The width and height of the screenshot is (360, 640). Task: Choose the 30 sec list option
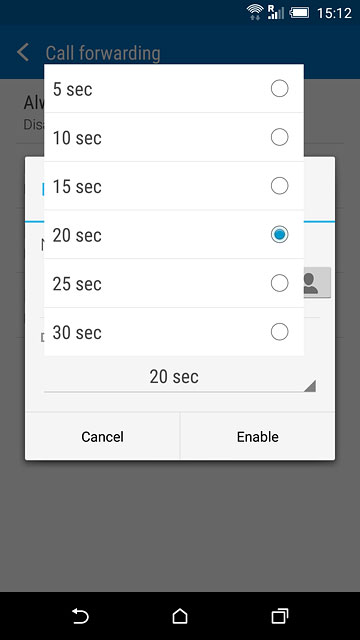174,332
